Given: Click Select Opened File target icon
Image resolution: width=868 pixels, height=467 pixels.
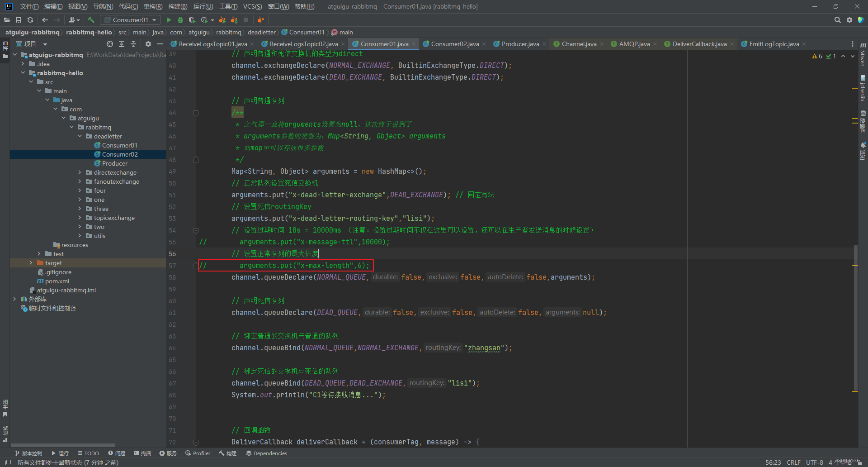Looking at the screenshot, I should 110,44.
